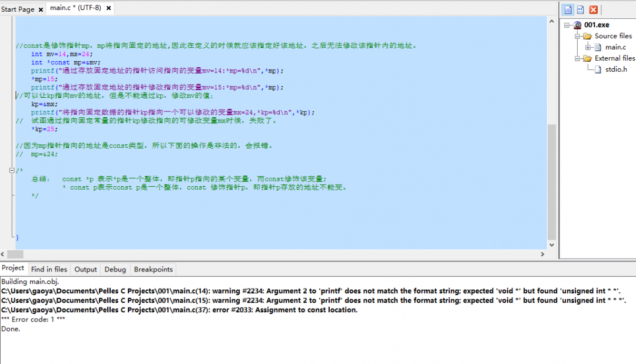Click the editor vertical scrollbar thumb
Screen dimensions: 636x364
(552, 182)
